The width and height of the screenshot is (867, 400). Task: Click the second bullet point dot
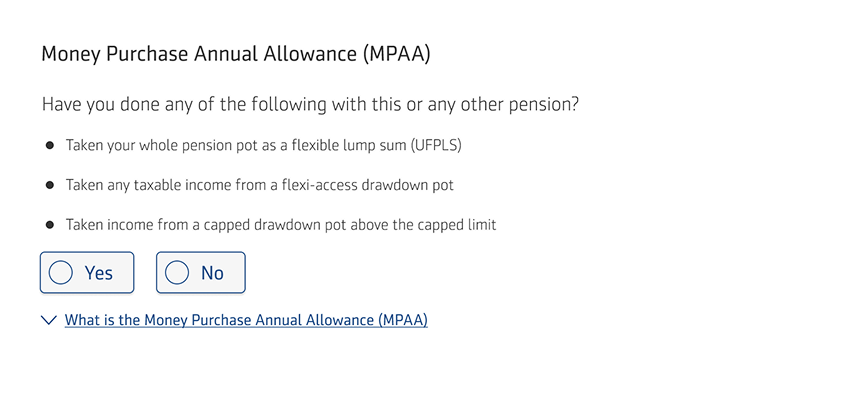[x=50, y=185]
